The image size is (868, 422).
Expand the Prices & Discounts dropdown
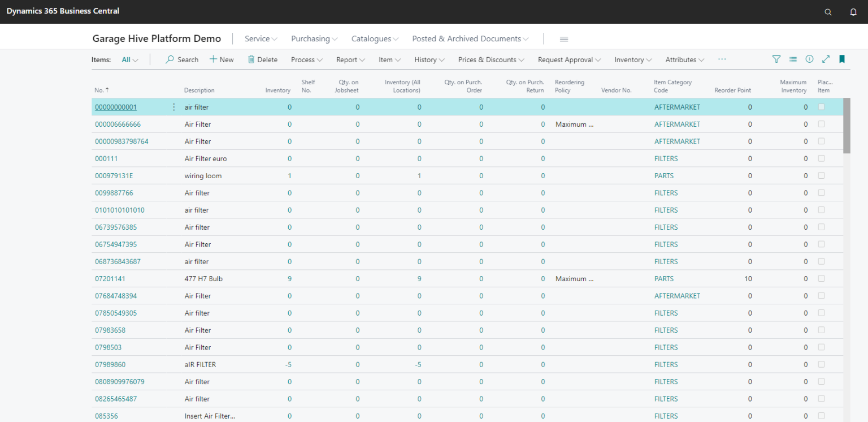point(491,60)
